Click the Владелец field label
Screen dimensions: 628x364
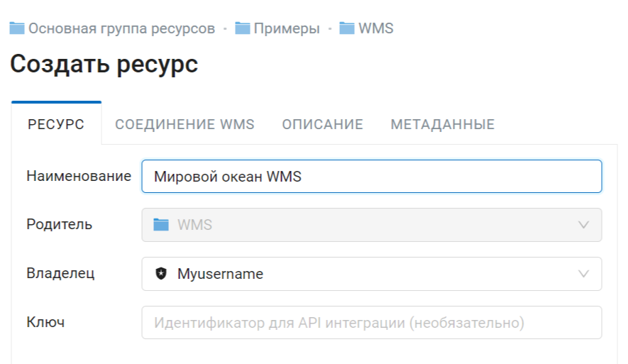(x=60, y=273)
